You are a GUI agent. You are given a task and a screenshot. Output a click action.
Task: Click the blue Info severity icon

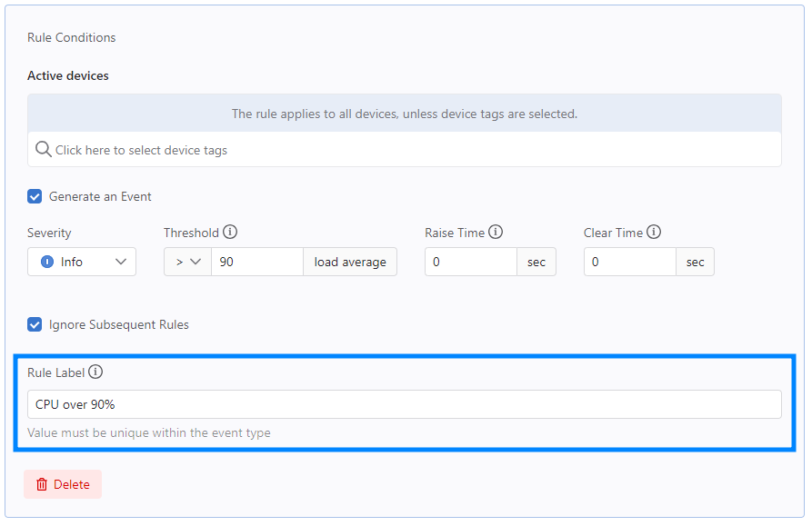(x=47, y=262)
